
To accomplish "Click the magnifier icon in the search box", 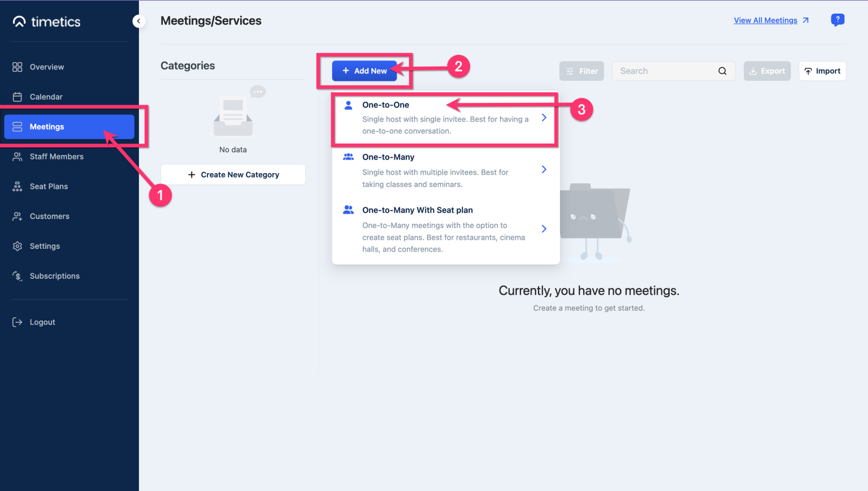I will click(x=722, y=71).
